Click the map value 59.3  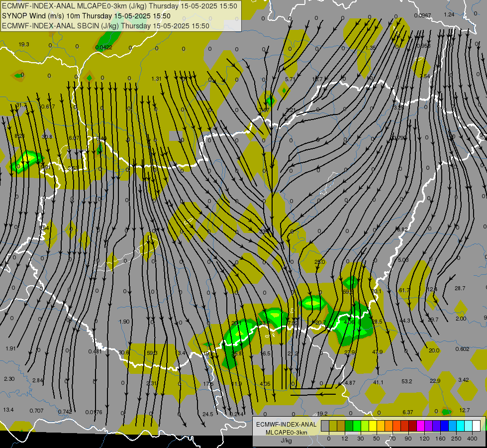152,353
